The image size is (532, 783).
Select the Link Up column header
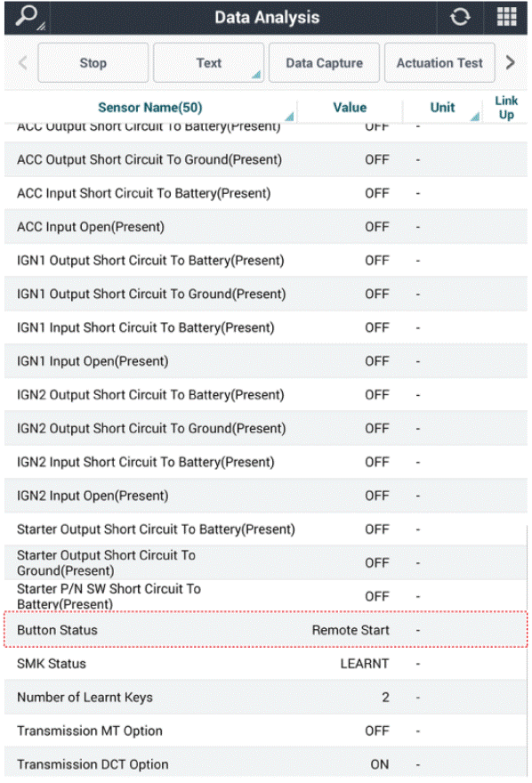[x=506, y=108]
